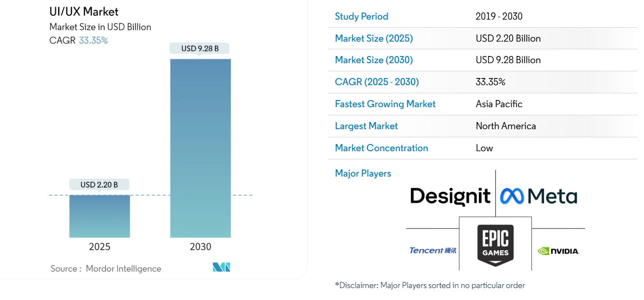Screen dimensions: 644x300
Task: Click the Market Concentration label
Action: [x=381, y=148]
